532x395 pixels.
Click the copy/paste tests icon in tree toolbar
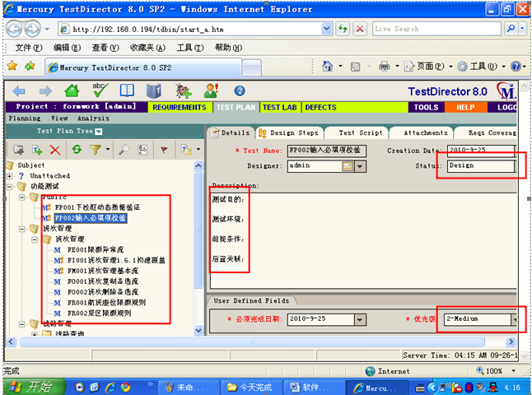(x=186, y=149)
